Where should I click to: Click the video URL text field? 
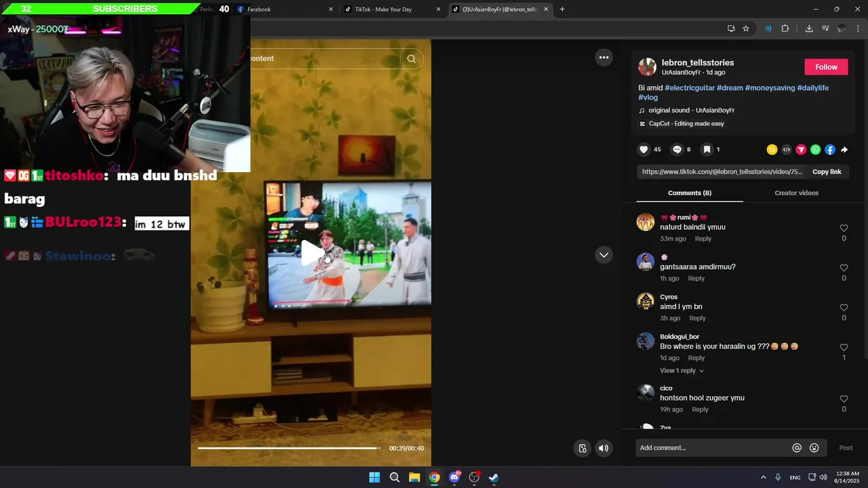pos(722,172)
